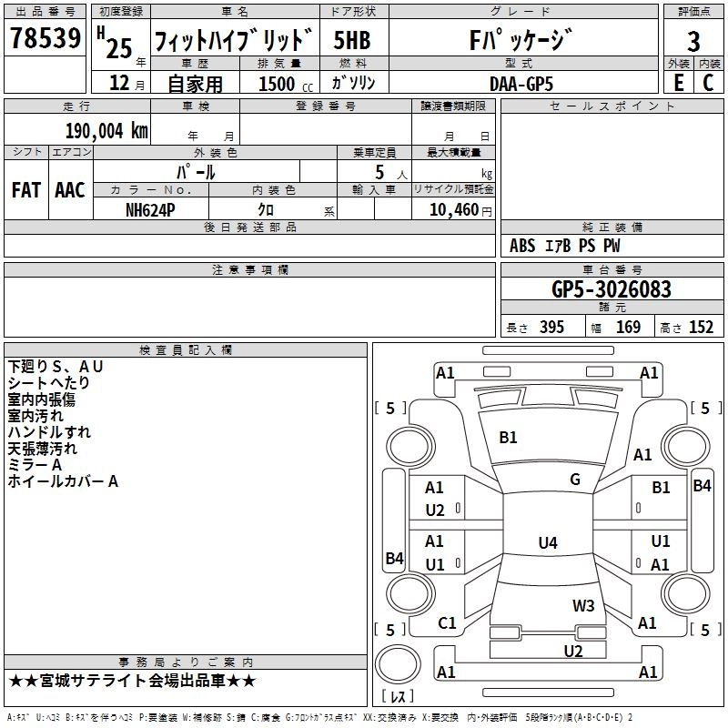Click the model code DAA-GP5
This screenshot has width=728, height=728.
tap(521, 84)
